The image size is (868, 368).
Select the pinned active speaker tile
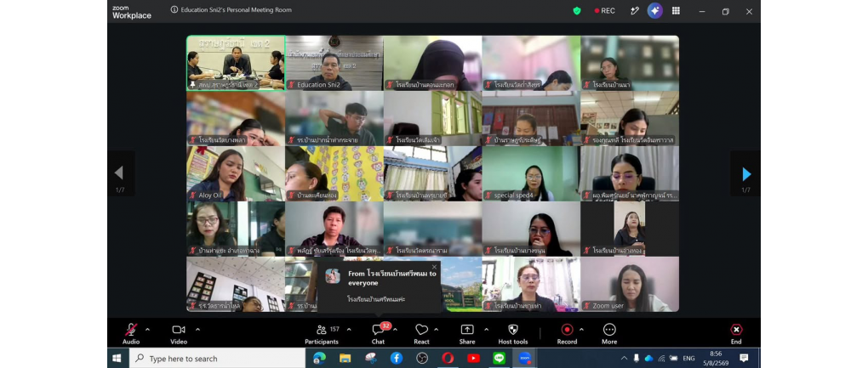(236, 63)
